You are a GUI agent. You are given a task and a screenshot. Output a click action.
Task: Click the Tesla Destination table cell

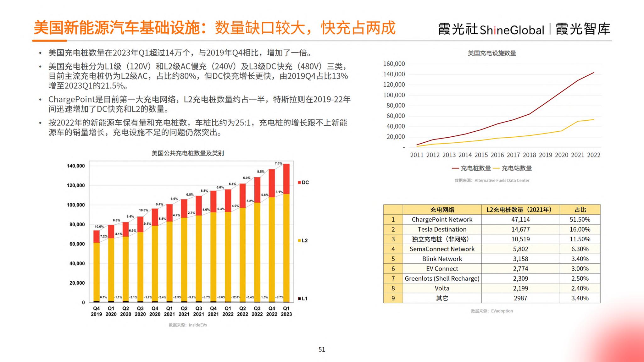coord(442,229)
